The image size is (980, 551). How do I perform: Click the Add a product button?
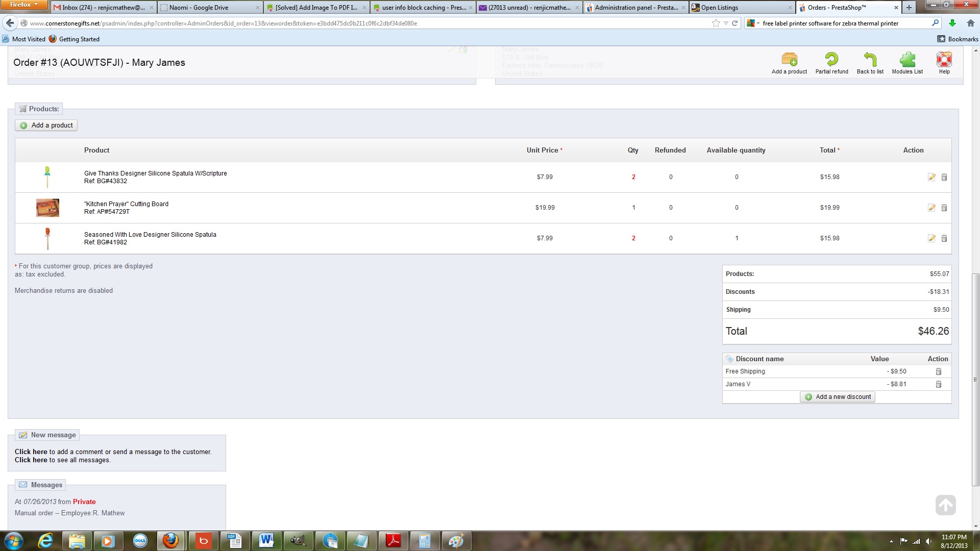pyautogui.click(x=46, y=126)
